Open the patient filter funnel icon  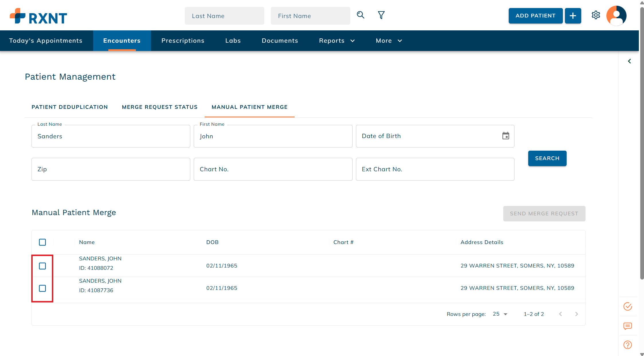tap(381, 15)
